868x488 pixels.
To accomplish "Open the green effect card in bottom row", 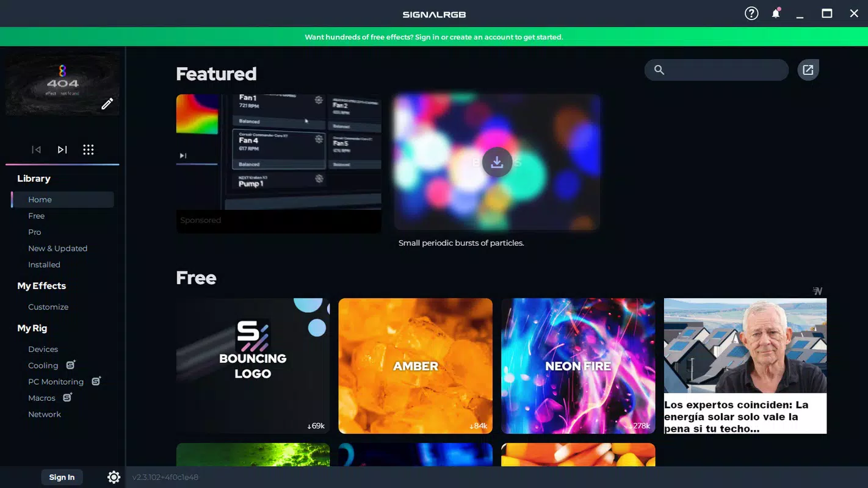I will pos(253,455).
